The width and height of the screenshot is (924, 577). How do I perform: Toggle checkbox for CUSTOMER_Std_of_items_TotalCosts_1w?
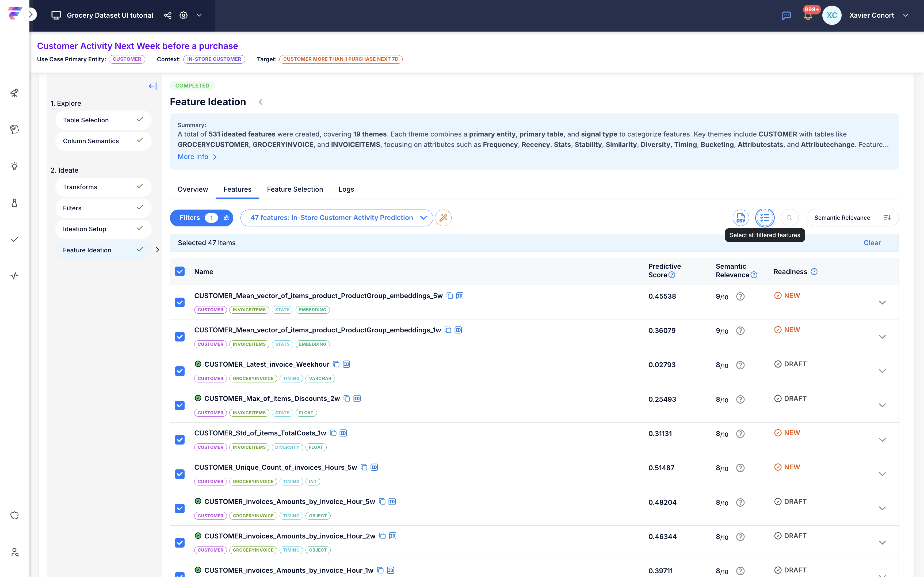click(x=180, y=440)
